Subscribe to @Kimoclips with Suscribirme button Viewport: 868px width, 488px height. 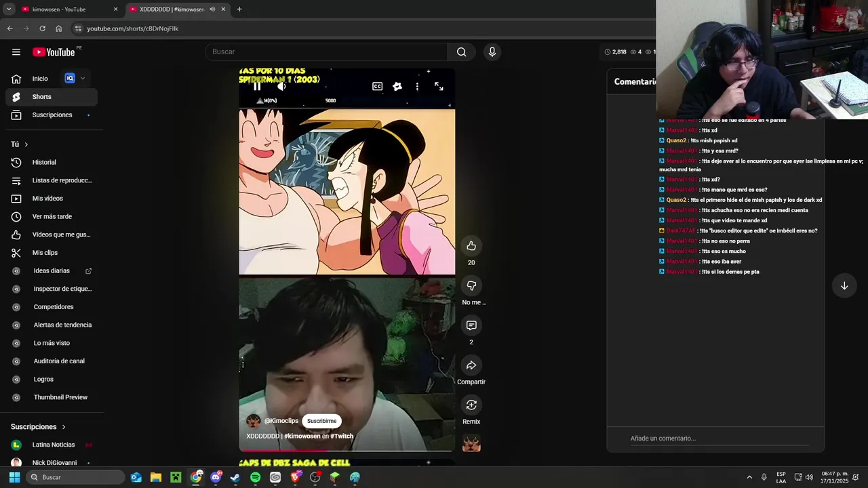click(x=321, y=421)
